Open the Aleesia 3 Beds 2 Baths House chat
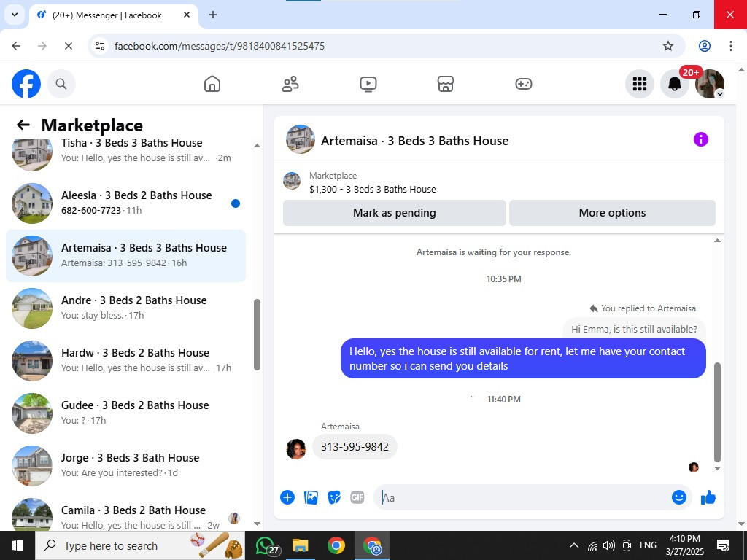Screen dimensions: 747x560 pos(125,203)
